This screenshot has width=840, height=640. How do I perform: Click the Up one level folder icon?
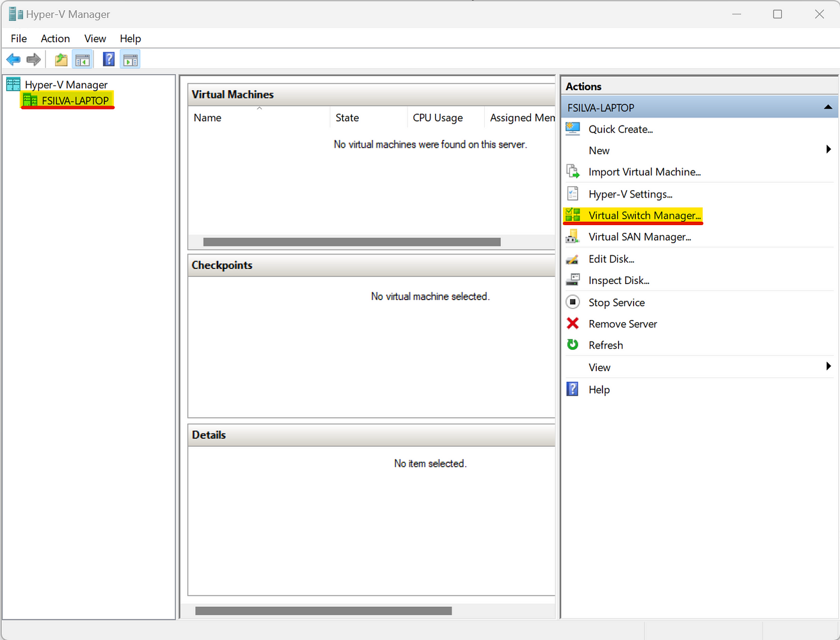pos(61,59)
